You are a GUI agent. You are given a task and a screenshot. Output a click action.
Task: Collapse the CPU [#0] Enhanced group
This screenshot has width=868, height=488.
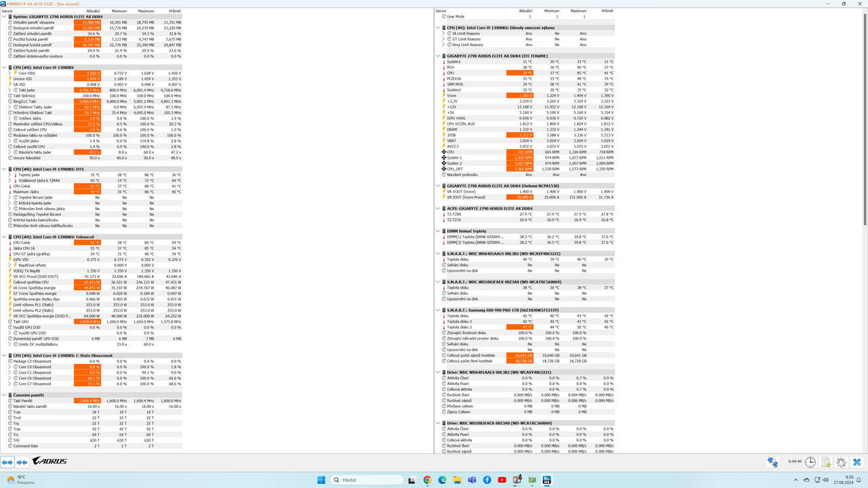4,237
